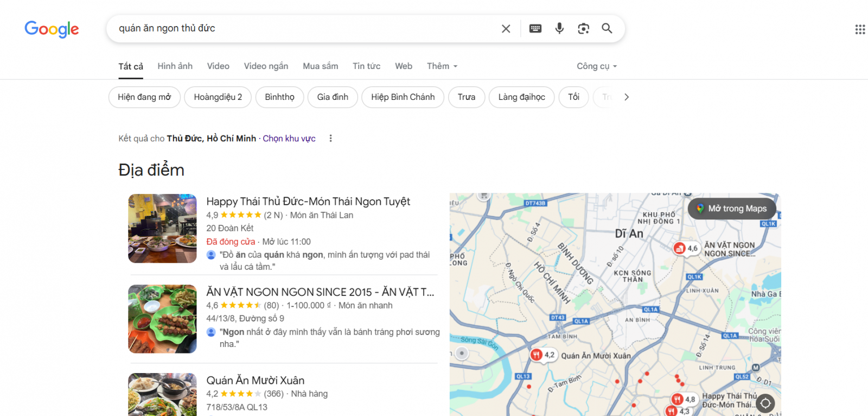Open the Quán Ăn Mười Xuân listing
This screenshot has height=416, width=868.
pos(256,381)
